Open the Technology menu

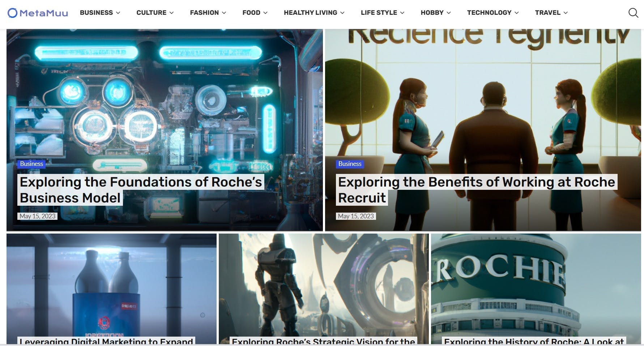pyautogui.click(x=492, y=13)
